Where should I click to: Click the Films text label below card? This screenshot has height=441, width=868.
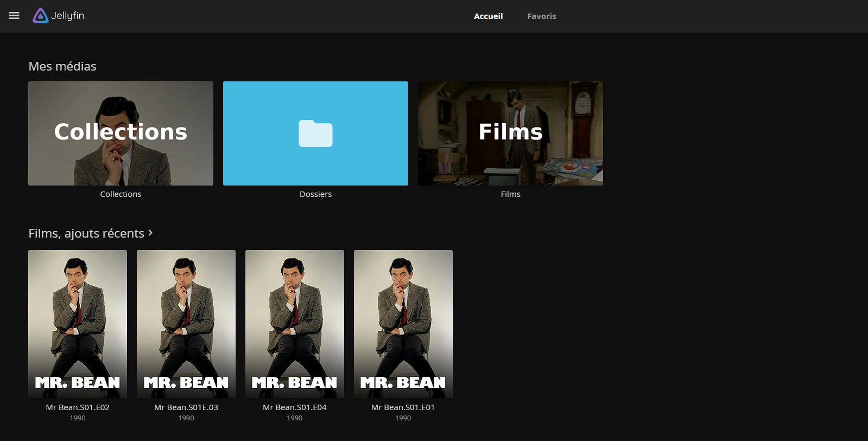[510, 194]
